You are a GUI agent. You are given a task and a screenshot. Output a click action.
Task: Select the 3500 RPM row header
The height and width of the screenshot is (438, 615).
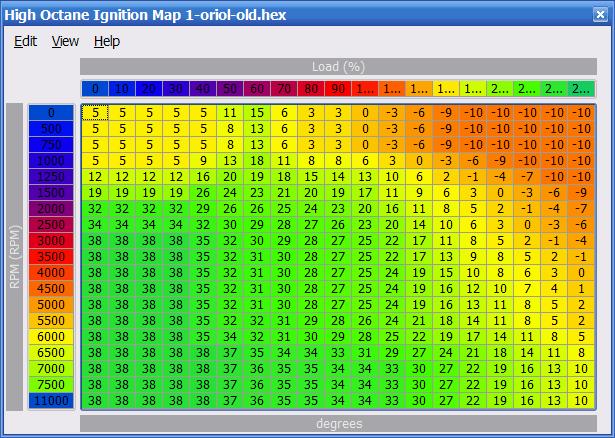[x=51, y=257]
